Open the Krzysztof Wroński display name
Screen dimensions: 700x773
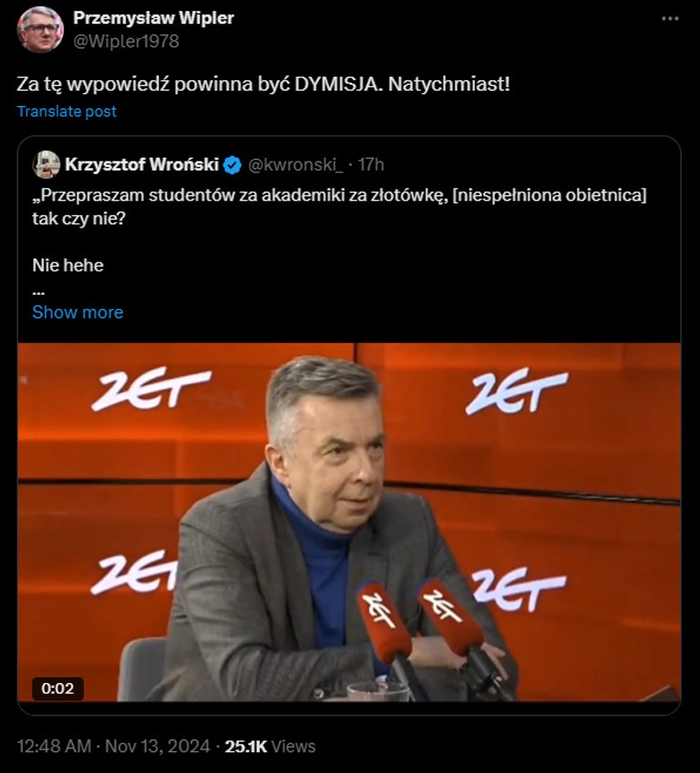pyautogui.click(x=142, y=165)
